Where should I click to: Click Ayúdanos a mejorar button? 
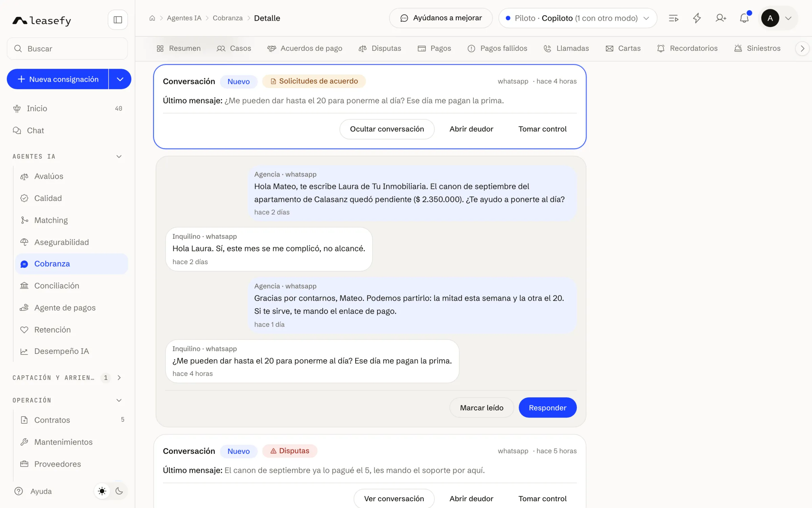441,18
